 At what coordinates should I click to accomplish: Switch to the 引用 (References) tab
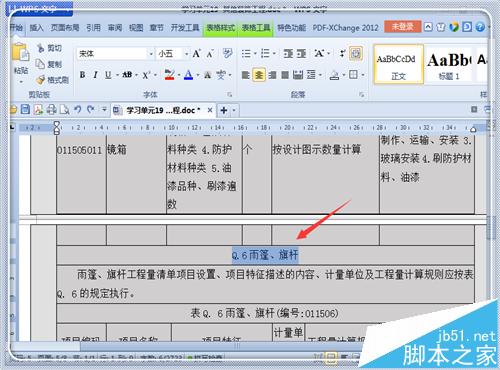(93, 28)
